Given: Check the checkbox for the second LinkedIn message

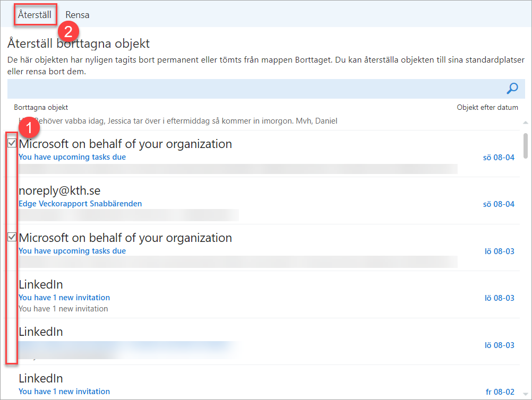Looking at the screenshot, I should [11, 332].
